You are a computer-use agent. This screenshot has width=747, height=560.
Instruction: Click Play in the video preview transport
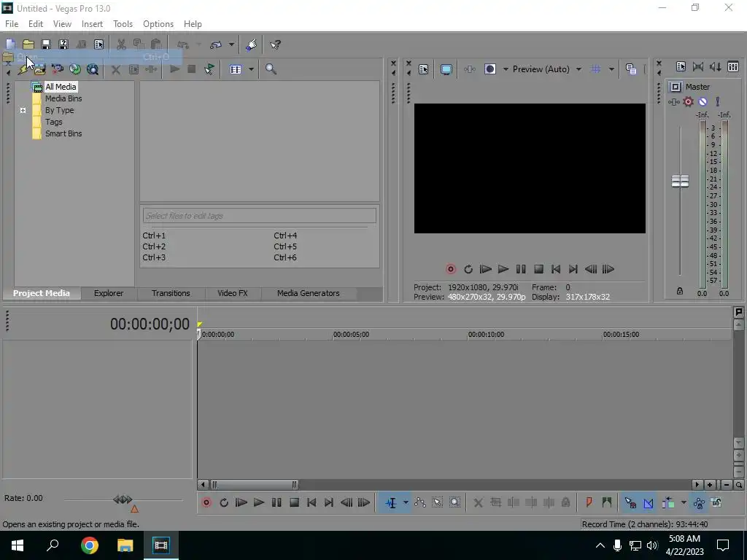point(503,270)
